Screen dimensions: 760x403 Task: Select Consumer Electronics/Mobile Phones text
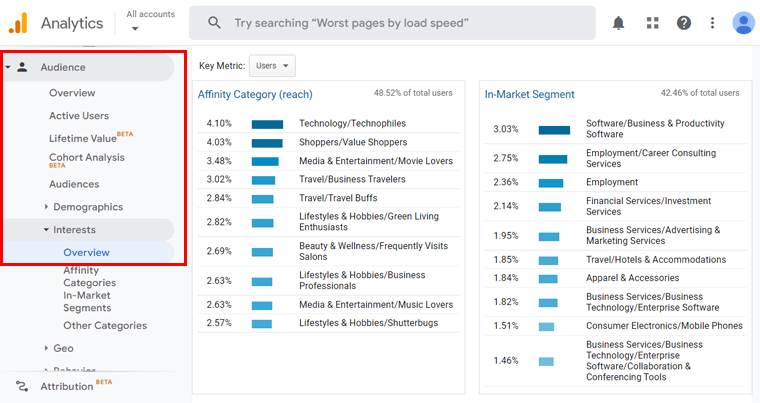[664, 325]
